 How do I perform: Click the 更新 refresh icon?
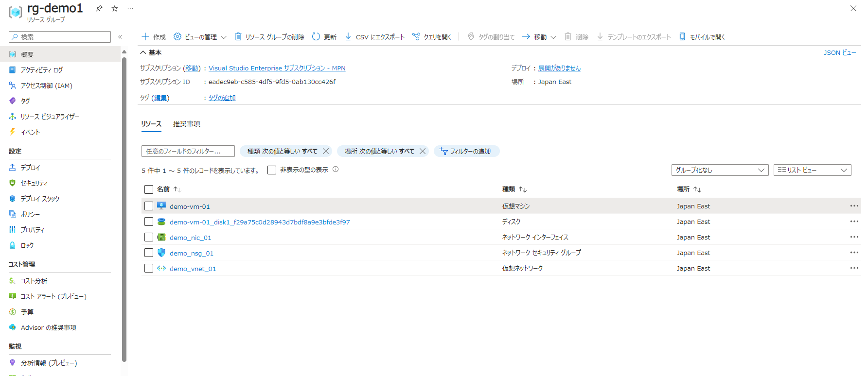[316, 36]
